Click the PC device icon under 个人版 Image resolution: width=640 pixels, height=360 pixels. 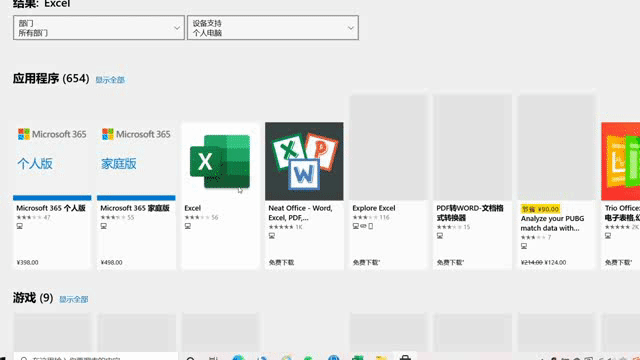pyautogui.click(x=20, y=226)
